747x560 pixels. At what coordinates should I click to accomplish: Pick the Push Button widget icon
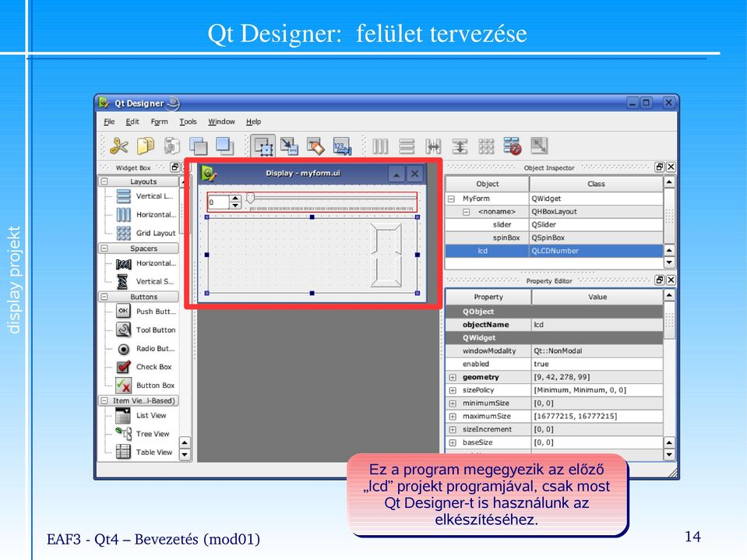tap(123, 311)
